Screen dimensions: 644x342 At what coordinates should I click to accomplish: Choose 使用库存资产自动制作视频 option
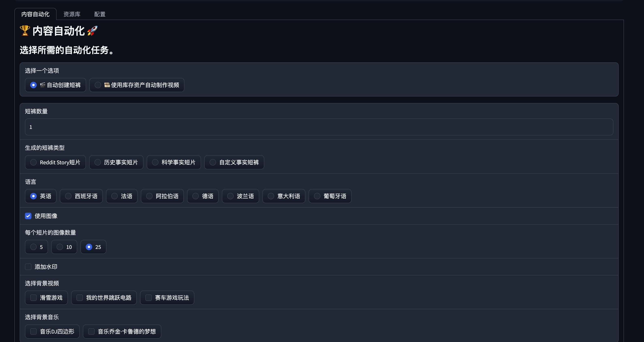(98, 85)
